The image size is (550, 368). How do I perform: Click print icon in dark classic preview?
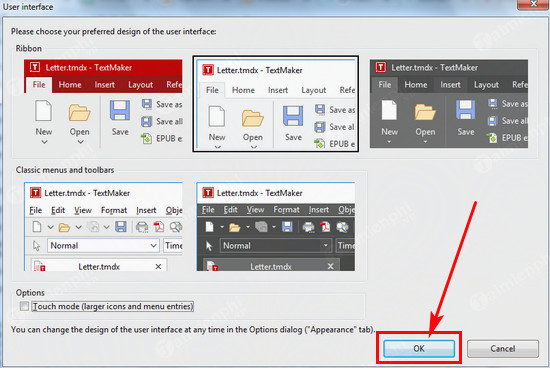(x=308, y=227)
